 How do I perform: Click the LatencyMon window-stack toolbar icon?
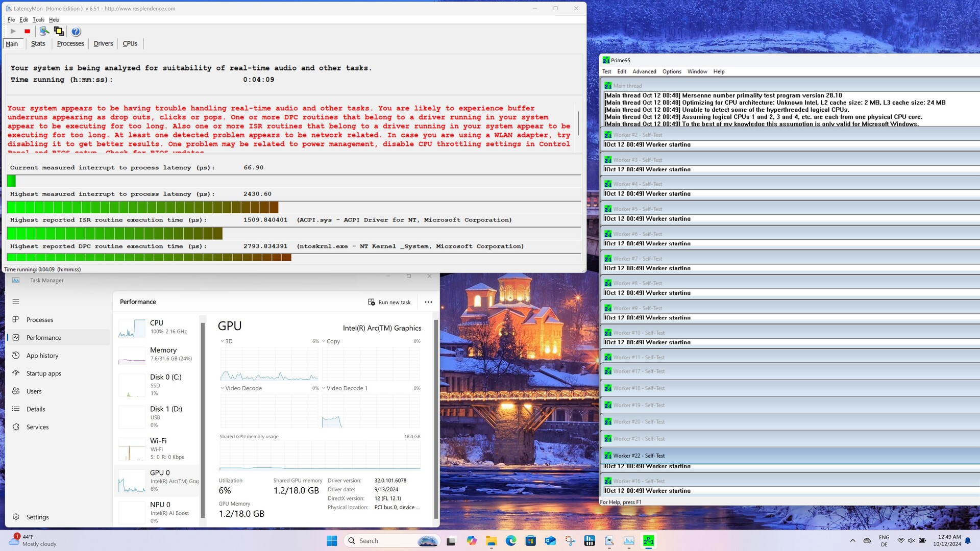[59, 31]
